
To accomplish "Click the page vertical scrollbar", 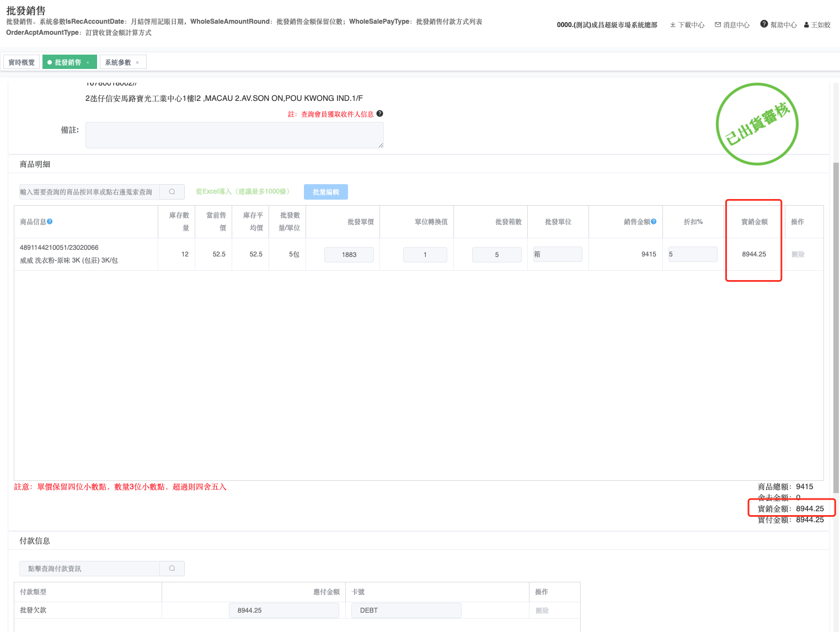I will [x=836, y=328].
